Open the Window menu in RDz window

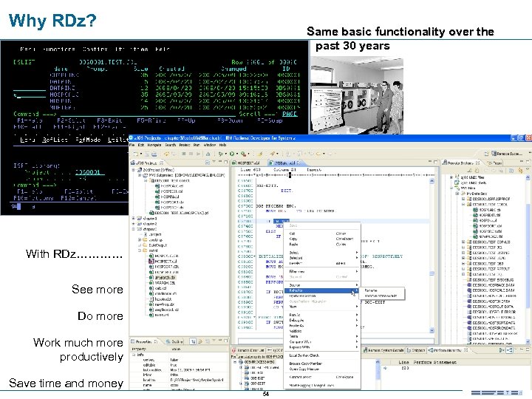pyautogui.click(x=209, y=145)
